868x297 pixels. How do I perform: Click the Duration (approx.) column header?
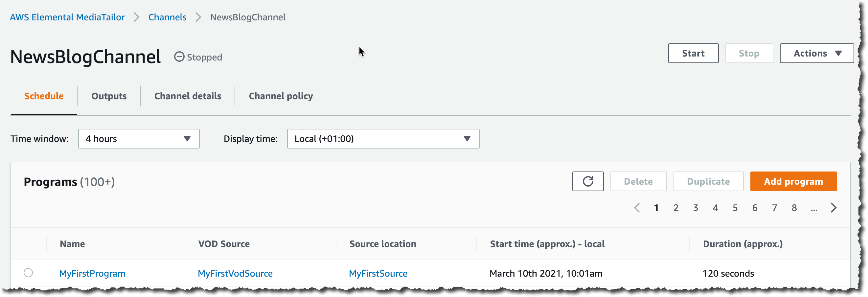pyautogui.click(x=742, y=244)
